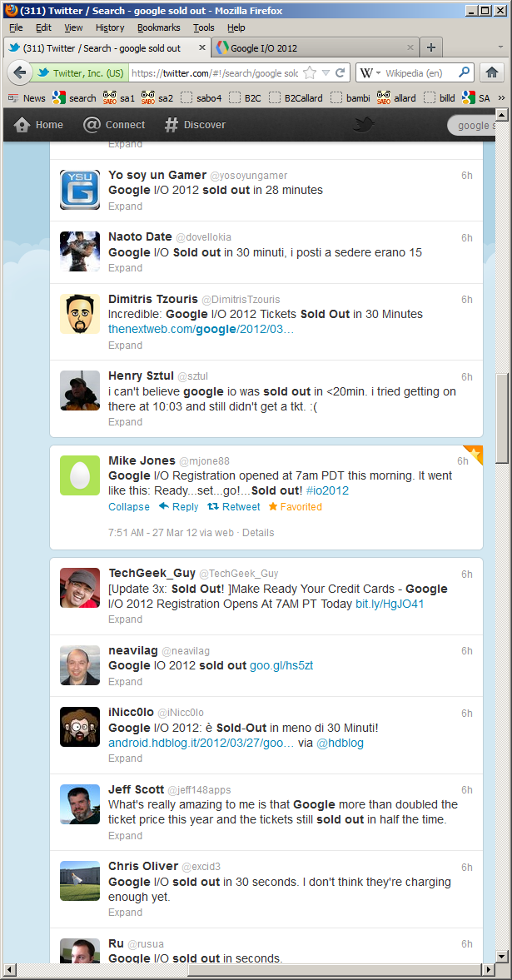Open the URL history dropdown arrow
Screen dimensions: 512x980
click(325, 73)
